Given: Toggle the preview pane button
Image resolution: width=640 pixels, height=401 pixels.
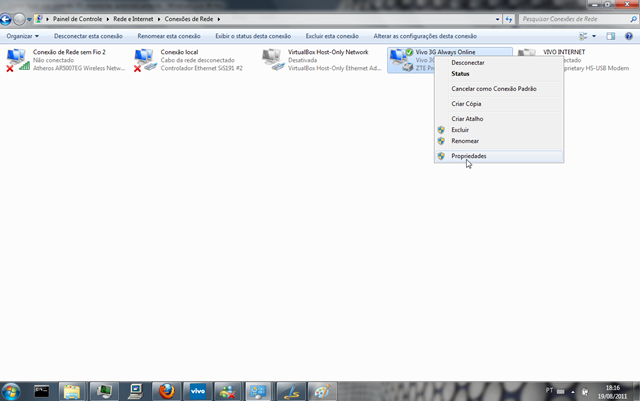Looking at the screenshot, I should pos(611,36).
